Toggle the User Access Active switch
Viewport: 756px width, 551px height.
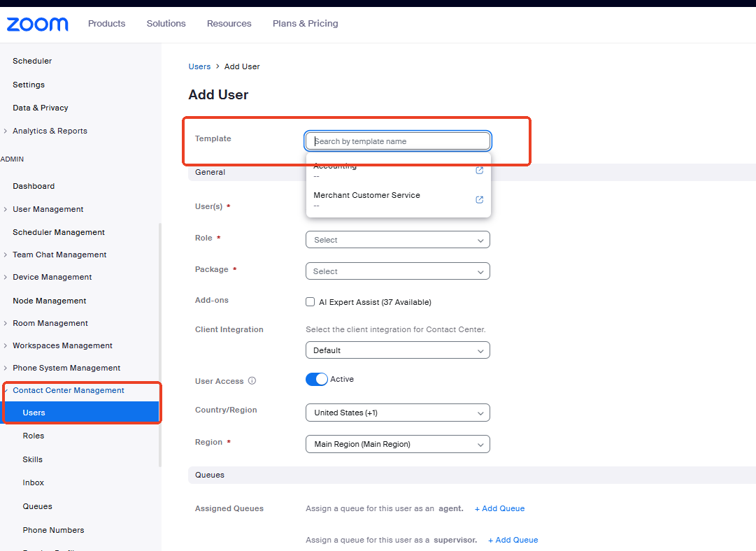point(316,380)
